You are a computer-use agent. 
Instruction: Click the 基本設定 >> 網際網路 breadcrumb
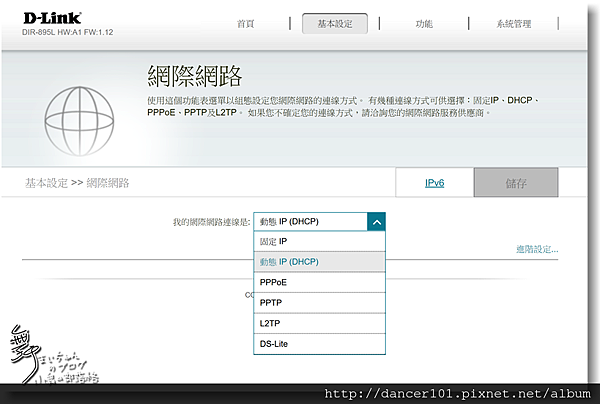[x=77, y=183]
